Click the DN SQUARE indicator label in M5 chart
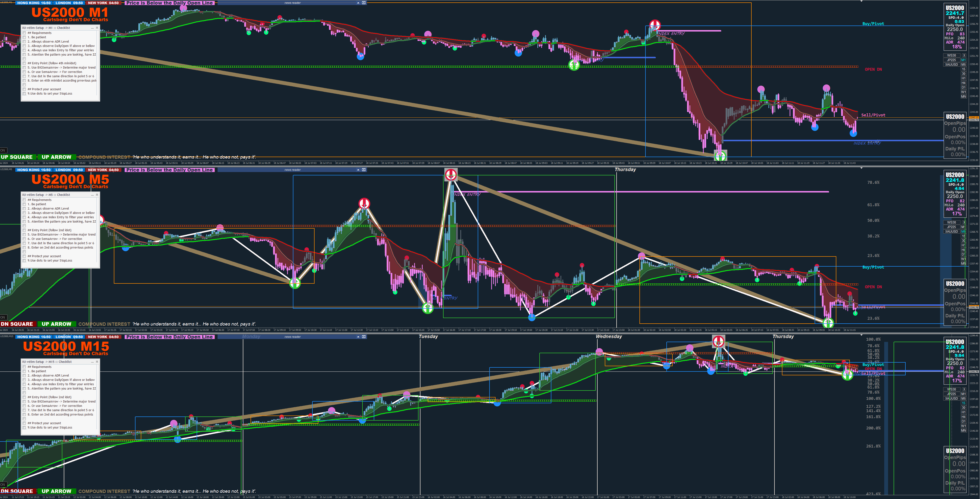980x499 pixels. (x=17, y=324)
